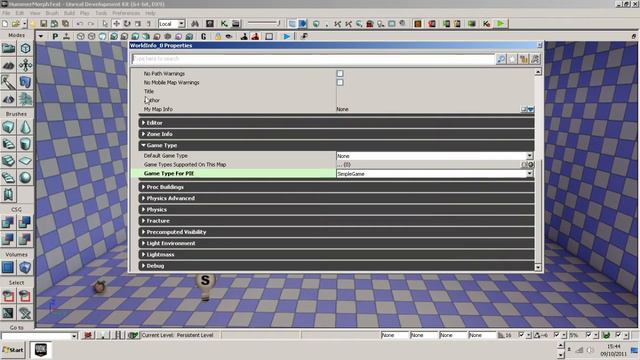
Task: Expand the Lightmass category
Action: tap(336, 255)
